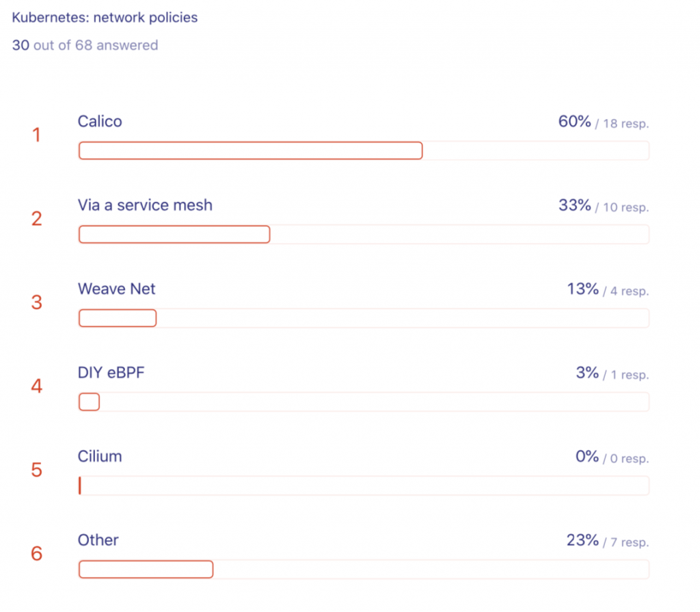Click the "30 out of 68 answered" text

(85, 46)
